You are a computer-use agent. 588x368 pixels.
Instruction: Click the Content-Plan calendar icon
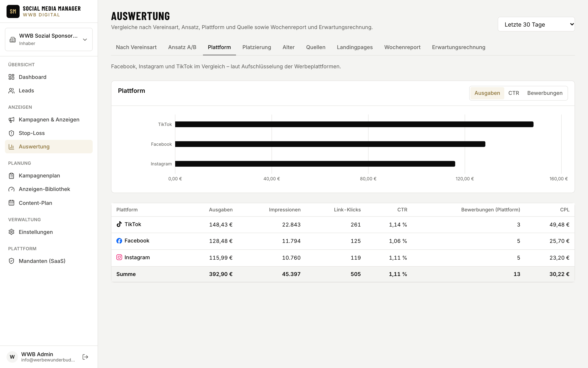[11, 203]
